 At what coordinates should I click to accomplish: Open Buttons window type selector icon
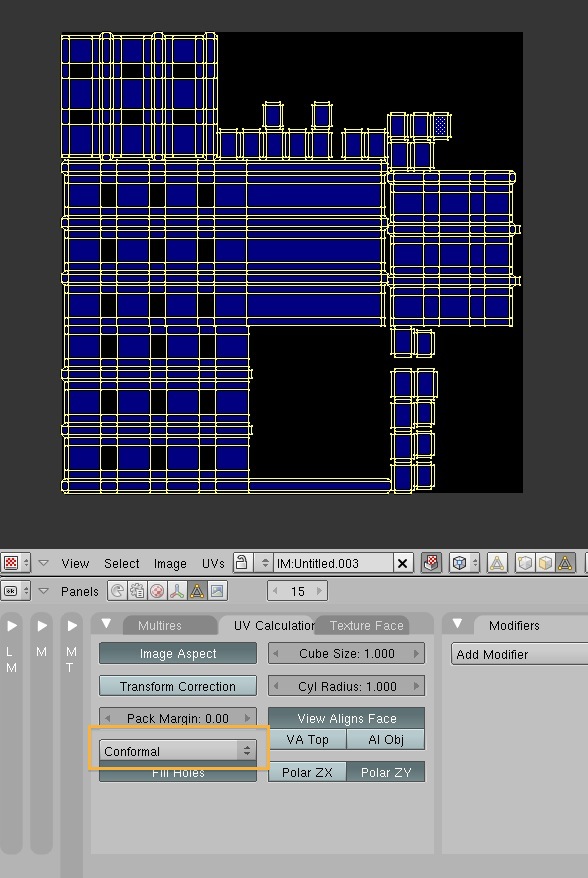(15, 591)
